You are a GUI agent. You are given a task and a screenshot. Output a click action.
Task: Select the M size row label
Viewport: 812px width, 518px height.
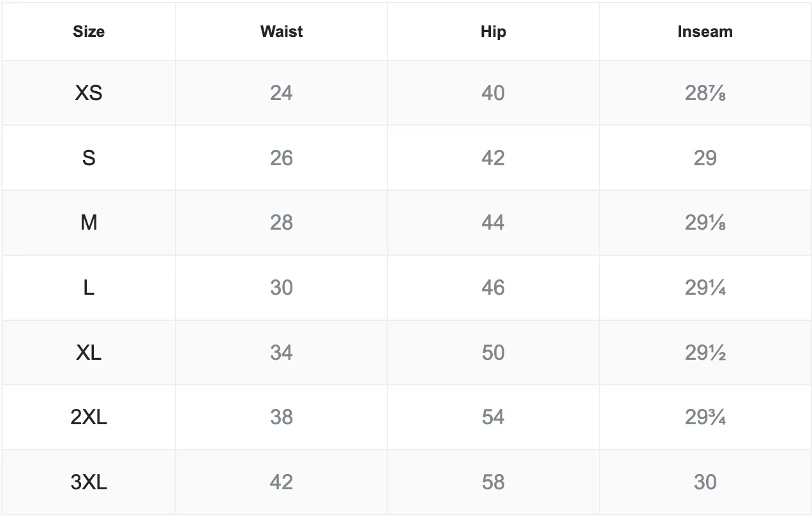point(89,223)
